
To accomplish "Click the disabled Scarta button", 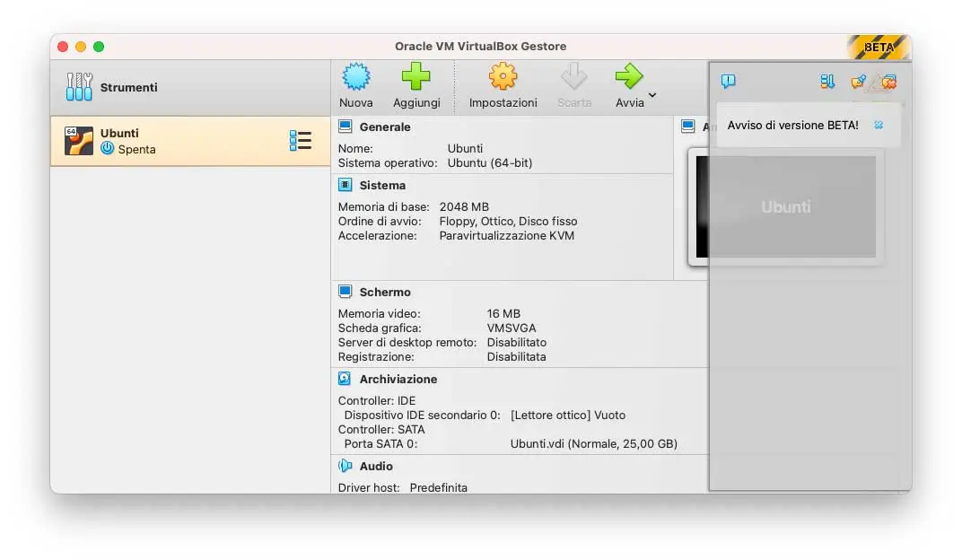I will pyautogui.click(x=574, y=84).
